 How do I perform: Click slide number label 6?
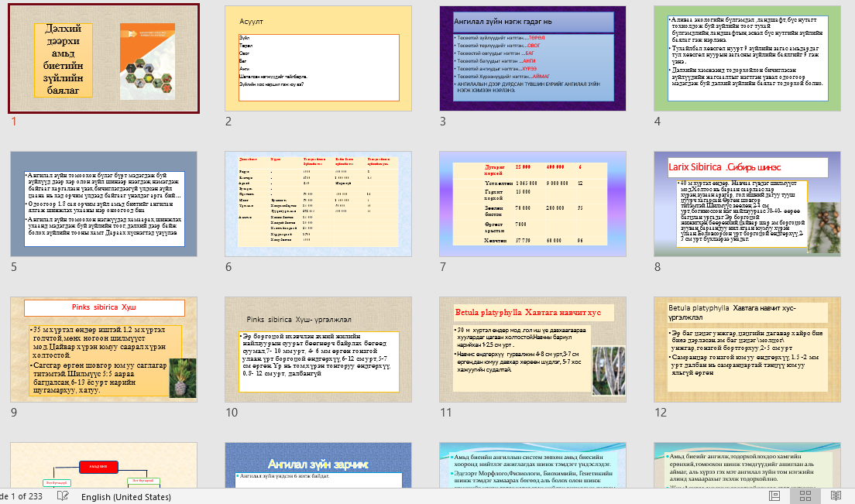pyautogui.click(x=228, y=267)
